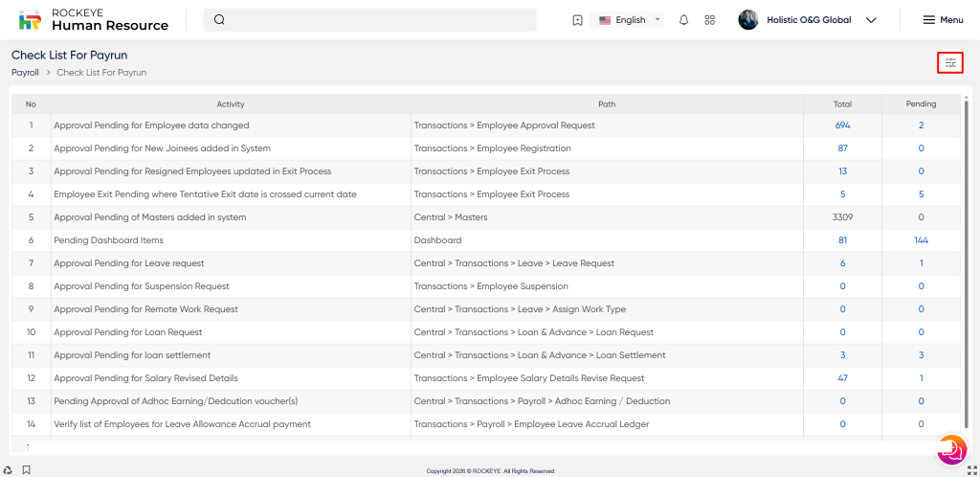Click the ROCKEYE Human Resource logo
The width and height of the screenshot is (980, 477).
94,20
